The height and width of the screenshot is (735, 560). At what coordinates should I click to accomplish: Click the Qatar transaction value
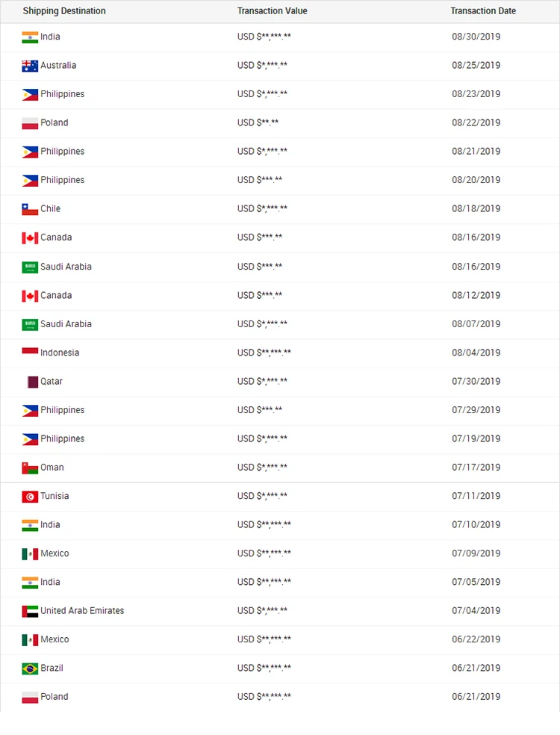tap(262, 382)
